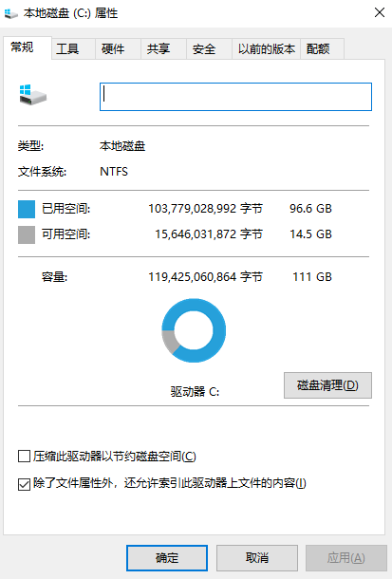Click the 119,425,060,864 字节 capacity value
Screen dimensions: 392x579
pos(205,277)
